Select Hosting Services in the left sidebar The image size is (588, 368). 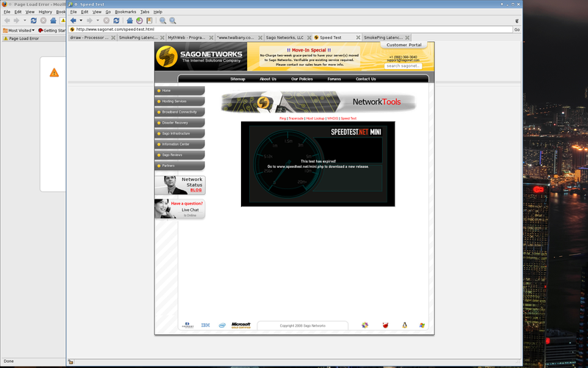click(179, 102)
